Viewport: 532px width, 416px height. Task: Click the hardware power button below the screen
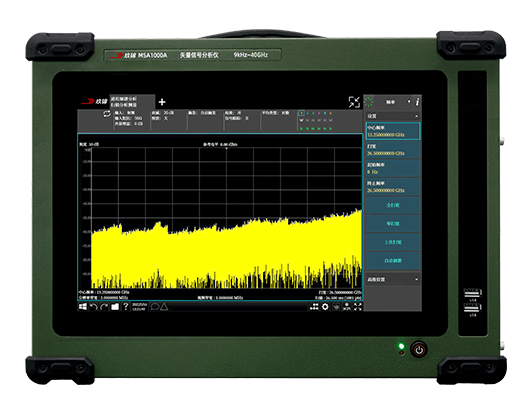point(419,350)
